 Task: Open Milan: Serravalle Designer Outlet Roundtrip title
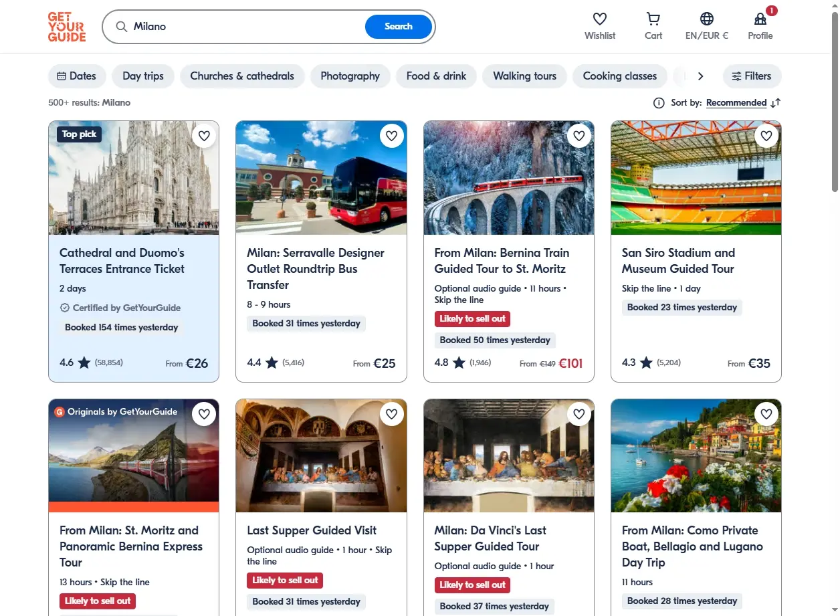[x=316, y=269]
